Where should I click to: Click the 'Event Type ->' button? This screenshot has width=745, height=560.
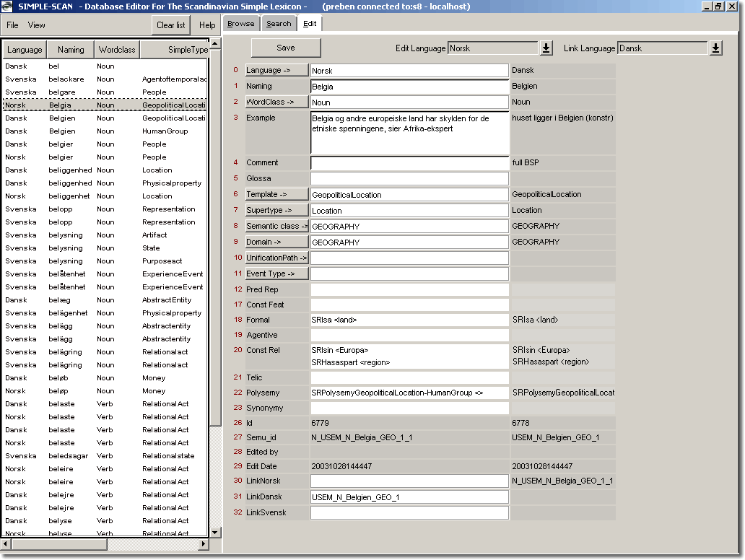pyautogui.click(x=276, y=274)
